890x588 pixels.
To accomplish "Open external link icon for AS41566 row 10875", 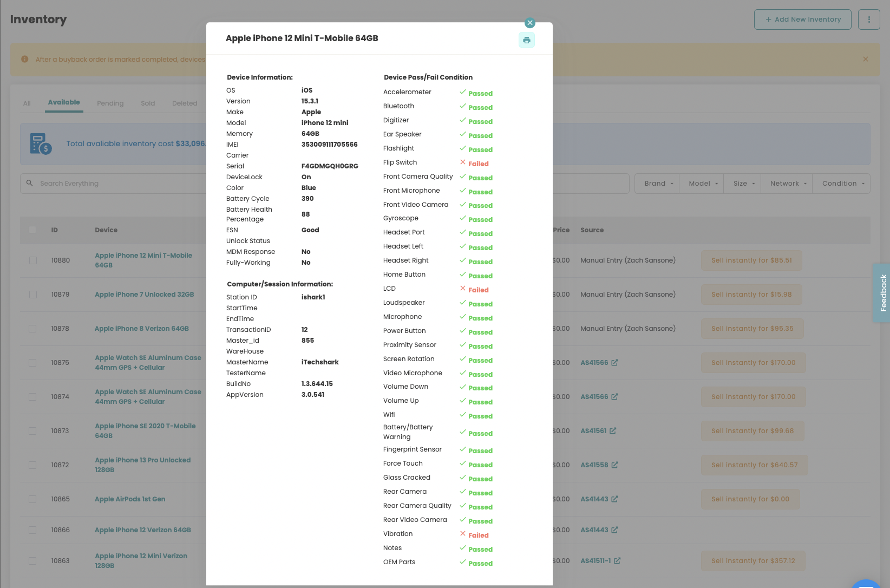I will click(x=614, y=363).
